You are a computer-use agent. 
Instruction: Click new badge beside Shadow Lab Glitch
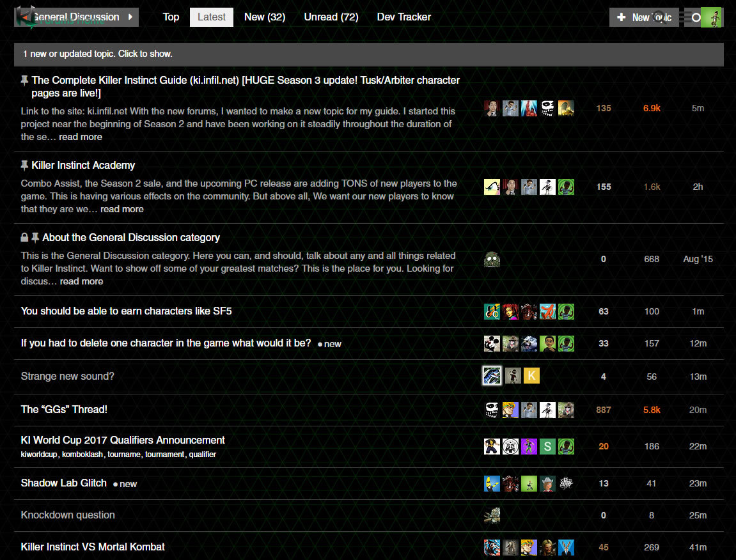125,484
